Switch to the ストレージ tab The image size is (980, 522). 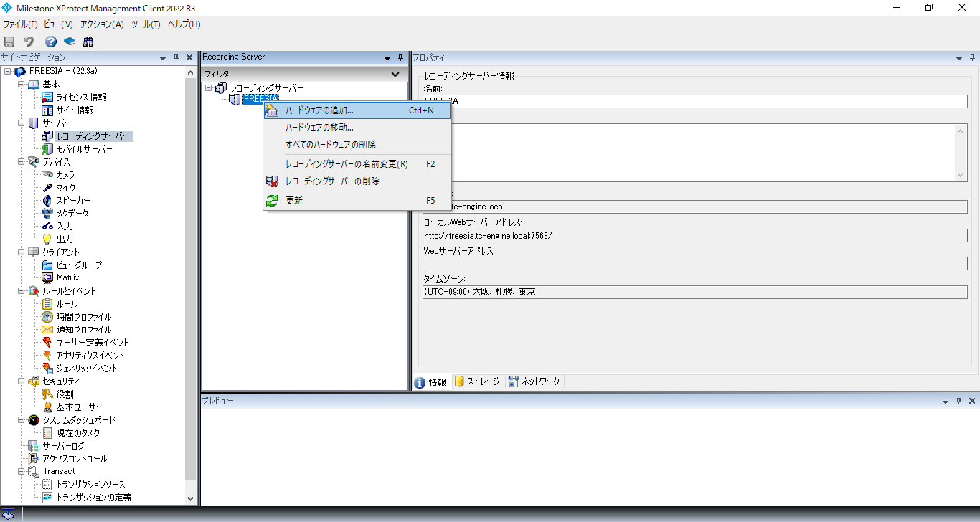click(x=477, y=381)
